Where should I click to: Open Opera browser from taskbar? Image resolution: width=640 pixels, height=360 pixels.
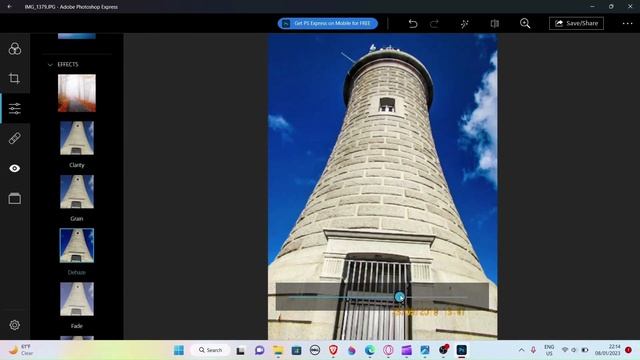point(388,350)
